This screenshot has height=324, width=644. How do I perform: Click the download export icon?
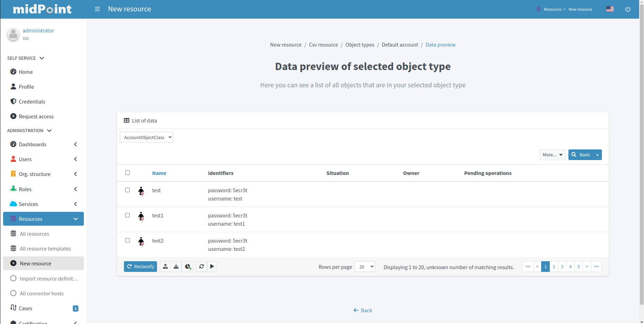pyautogui.click(x=176, y=266)
